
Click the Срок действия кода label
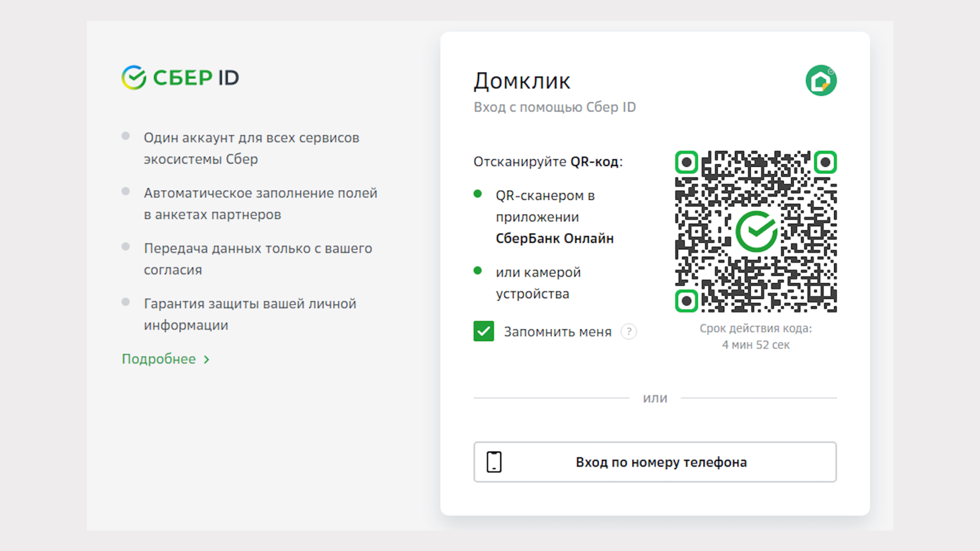(x=756, y=328)
